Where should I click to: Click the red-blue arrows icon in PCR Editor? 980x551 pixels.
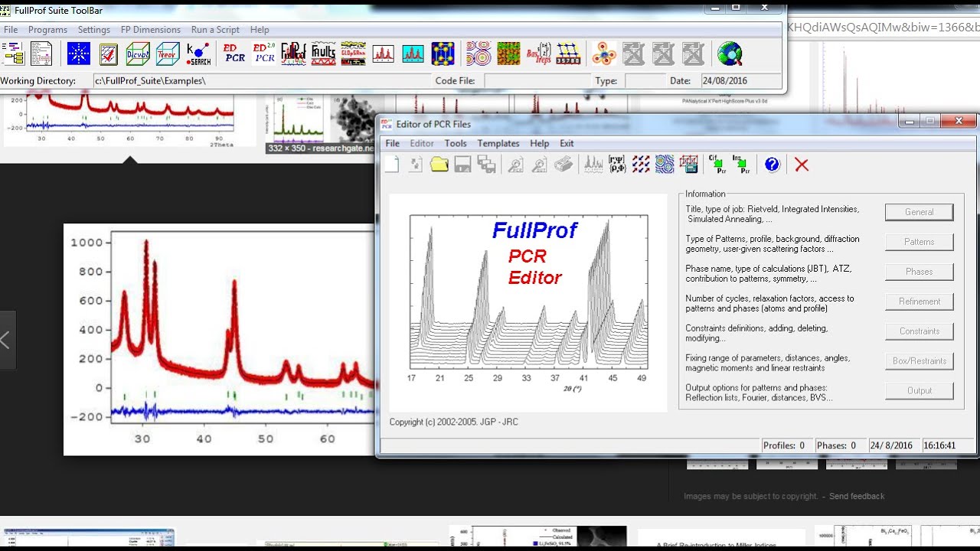coord(641,165)
